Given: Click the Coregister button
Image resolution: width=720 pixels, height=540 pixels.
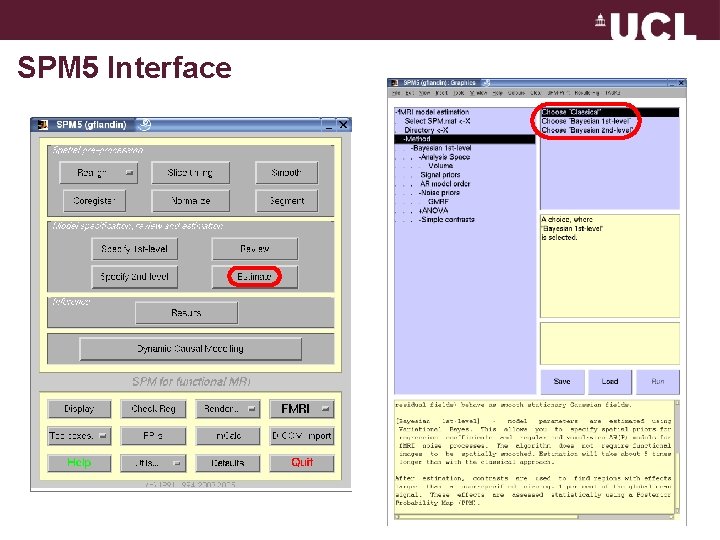Looking at the screenshot, I should click(x=94, y=201).
